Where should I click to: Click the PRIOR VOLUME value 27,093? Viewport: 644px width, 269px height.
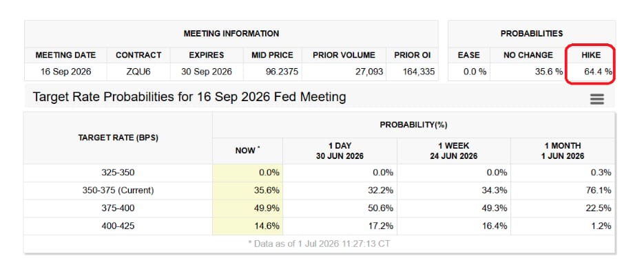367,72
